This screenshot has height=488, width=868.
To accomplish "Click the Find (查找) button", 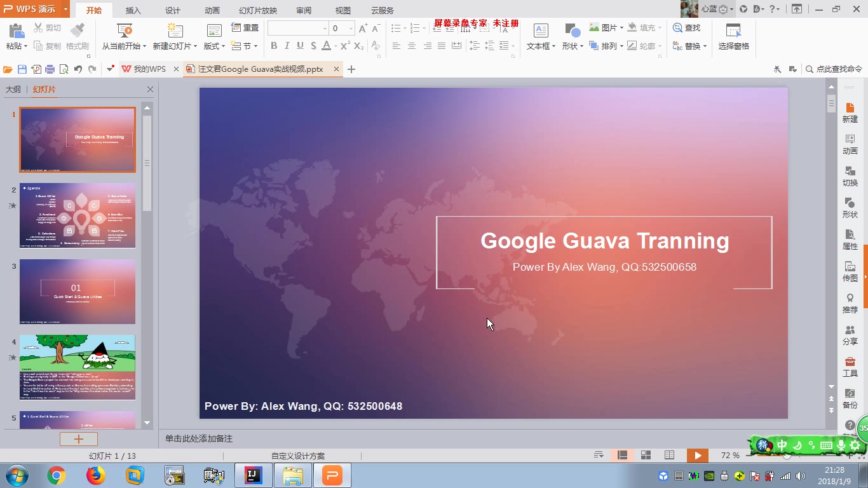I will [x=686, y=28].
